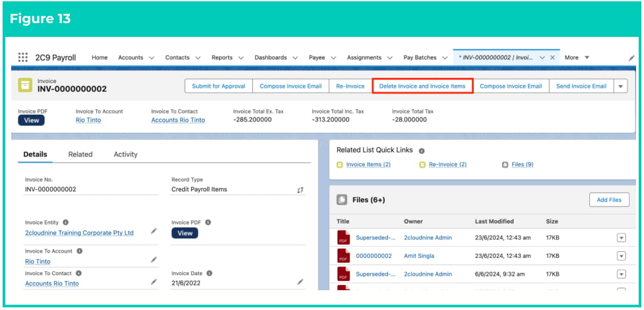This screenshot has height=310, width=644.
Task: Edit Invoice To Account with pencil icon
Action: tap(154, 259)
